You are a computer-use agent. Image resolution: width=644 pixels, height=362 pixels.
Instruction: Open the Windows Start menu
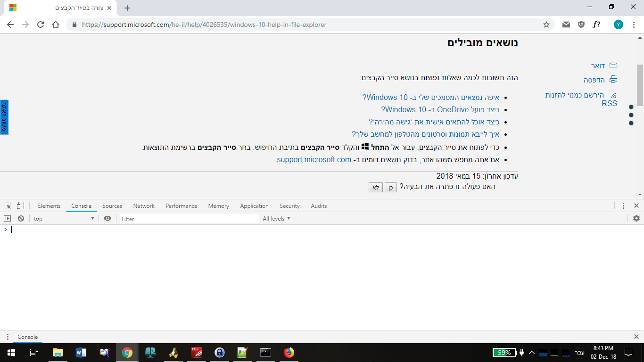coord(11,352)
